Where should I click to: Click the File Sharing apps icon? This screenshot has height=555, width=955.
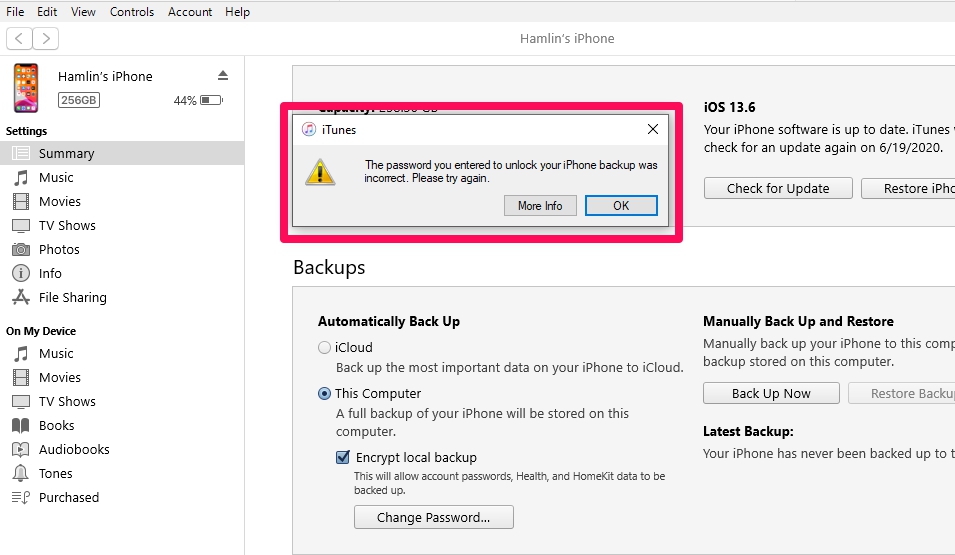pyautogui.click(x=21, y=297)
